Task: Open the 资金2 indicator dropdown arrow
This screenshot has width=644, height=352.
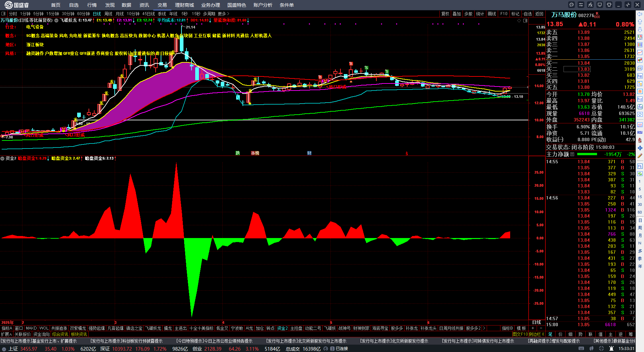Action: tap(2, 158)
